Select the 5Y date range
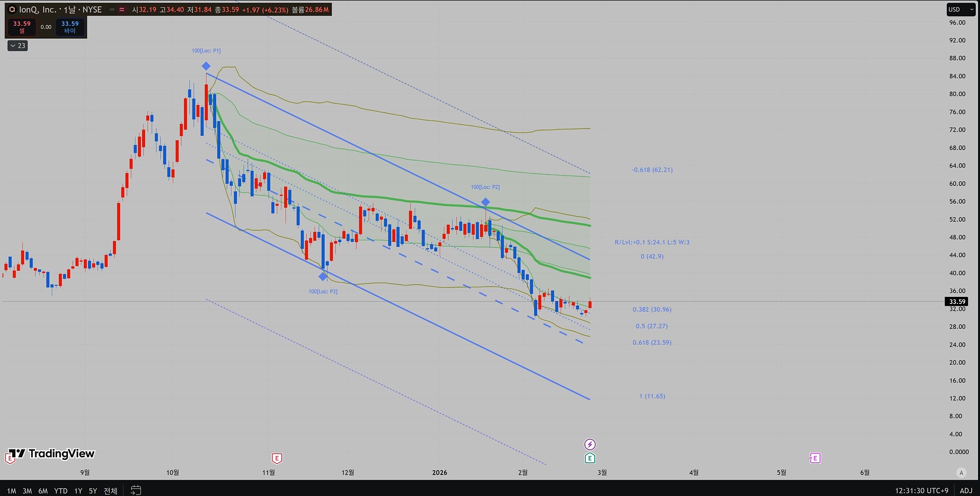The height and width of the screenshot is (496, 980). click(93, 490)
